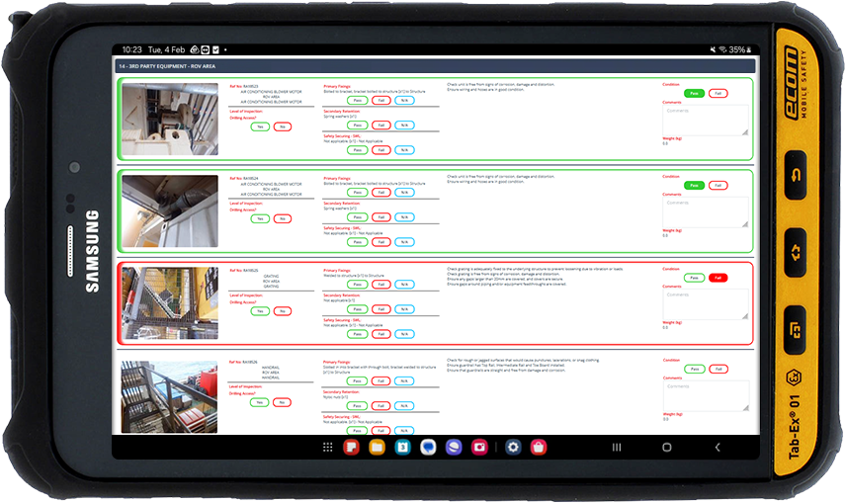Tap the Back navigation arrow

(x=718, y=448)
